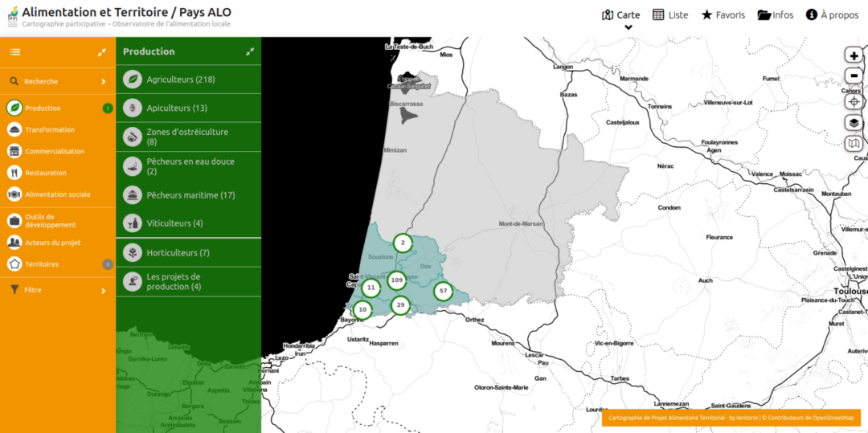Open the map cluster marker 2
868x433 pixels.
click(x=403, y=243)
